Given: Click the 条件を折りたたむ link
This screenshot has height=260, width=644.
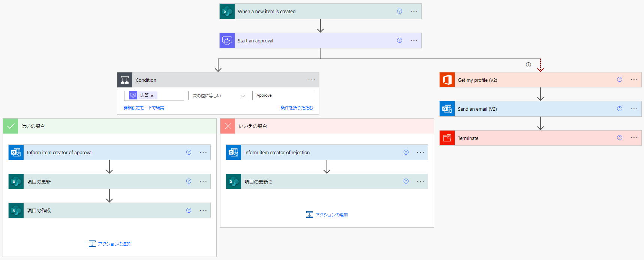Looking at the screenshot, I should (x=297, y=108).
